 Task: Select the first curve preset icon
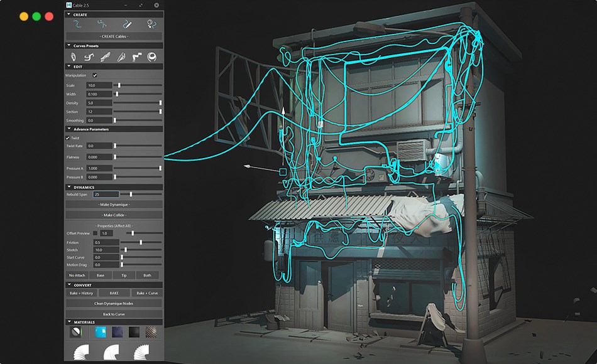[x=72, y=56]
